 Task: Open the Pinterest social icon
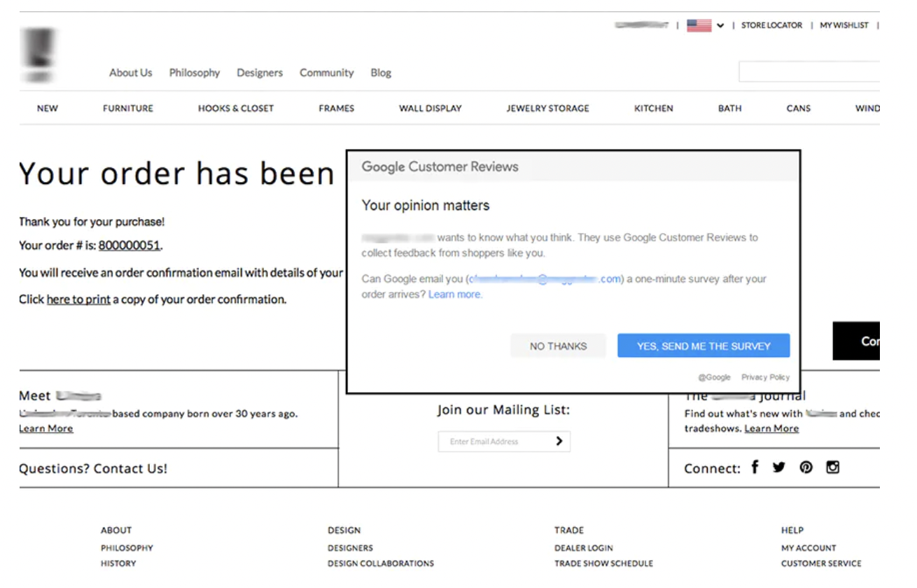806,468
